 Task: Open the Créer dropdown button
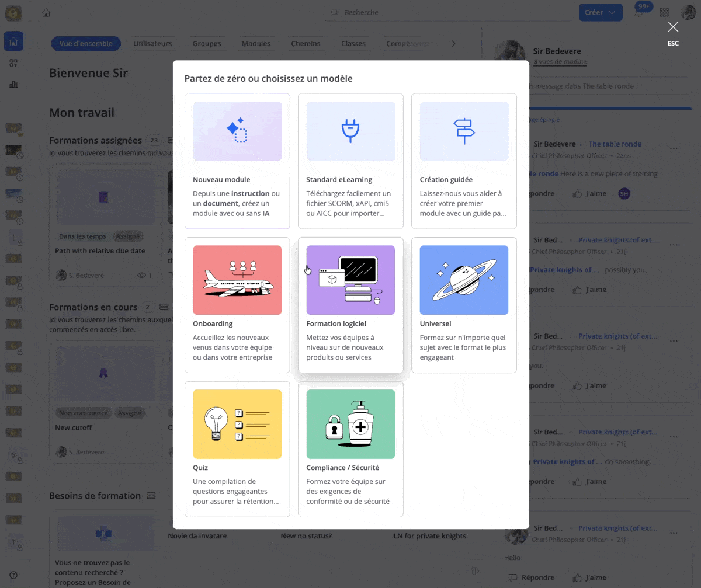pos(600,12)
